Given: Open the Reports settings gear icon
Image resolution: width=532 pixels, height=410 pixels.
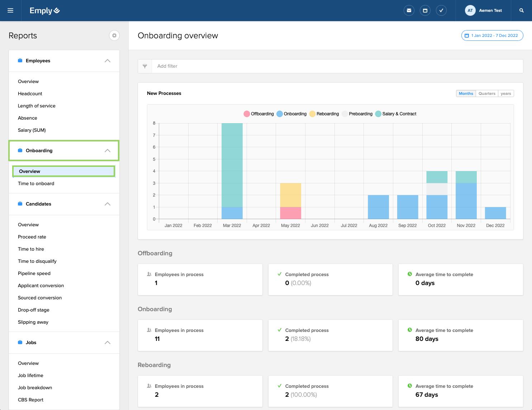Looking at the screenshot, I should click(114, 35).
